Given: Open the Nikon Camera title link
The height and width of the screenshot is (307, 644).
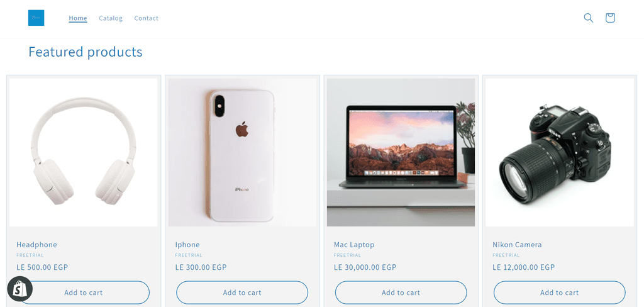Looking at the screenshot, I should (517, 245).
